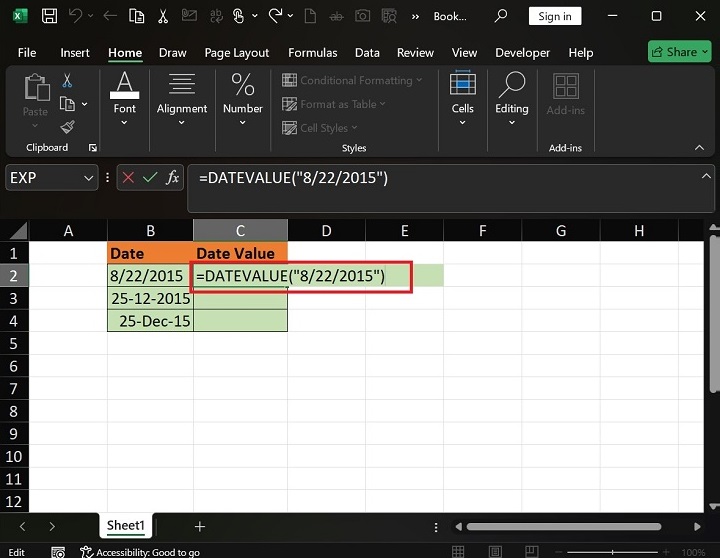Click the Sign in button

pos(555,16)
